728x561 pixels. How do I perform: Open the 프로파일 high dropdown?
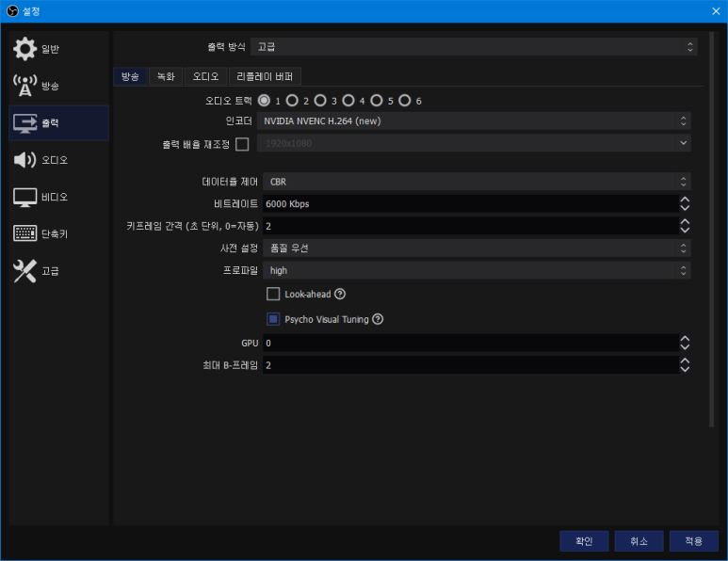pyautogui.click(x=477, y=270)
